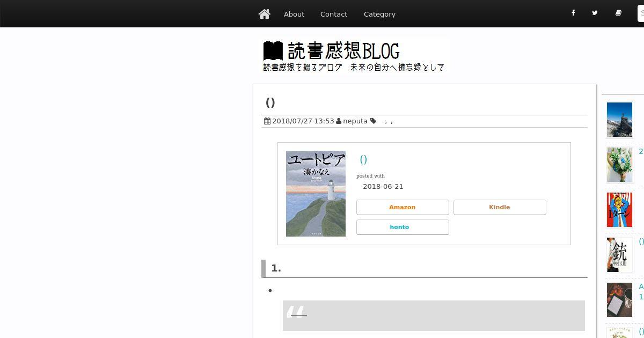Click the tag icon in post meta
The image size is (644, 338).
373,121
